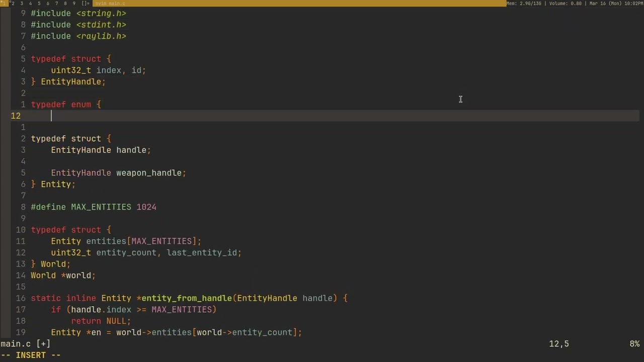644x362 pixels.
Task: Click 'main.c [+]' in the status line
Action: click(26, 344)
